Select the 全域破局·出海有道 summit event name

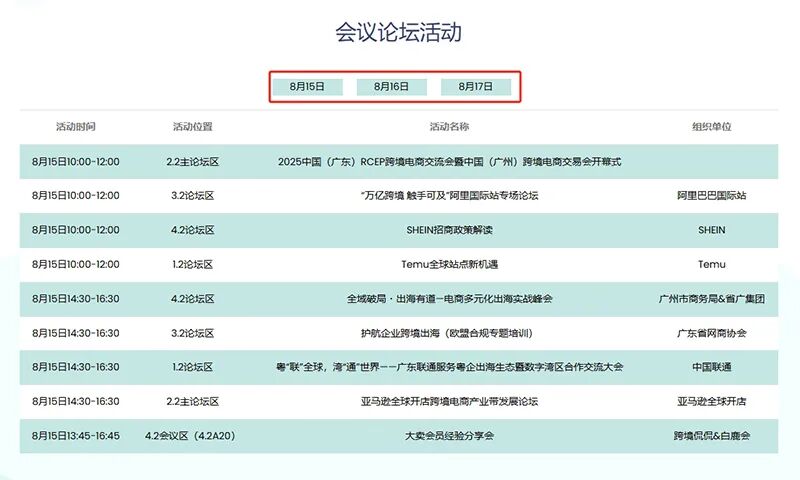pos(449,299)
